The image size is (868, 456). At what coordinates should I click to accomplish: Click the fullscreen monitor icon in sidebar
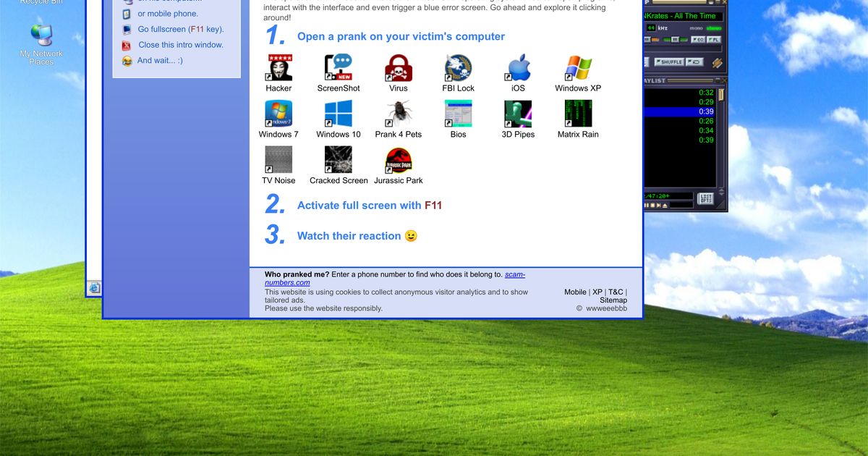[x=127, y=30]
